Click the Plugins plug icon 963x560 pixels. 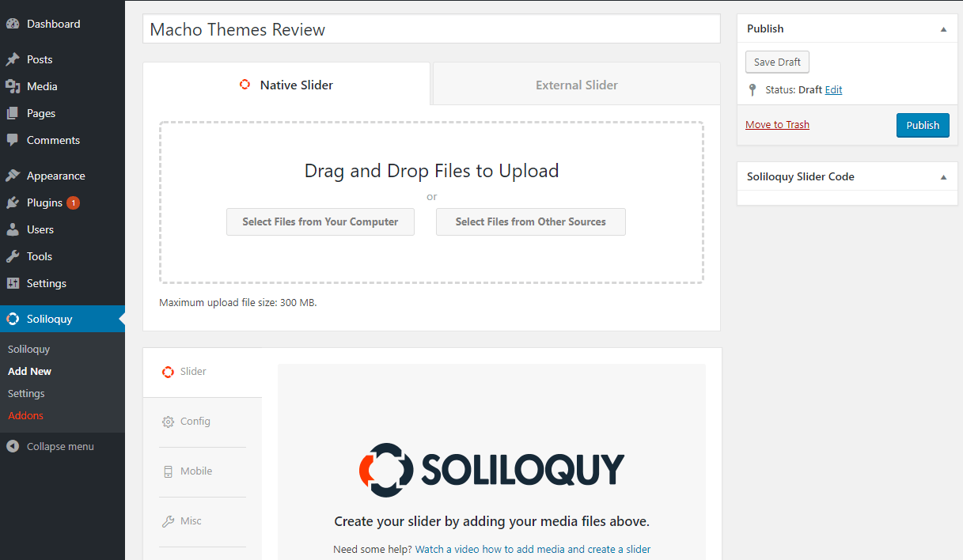[13, 202]
